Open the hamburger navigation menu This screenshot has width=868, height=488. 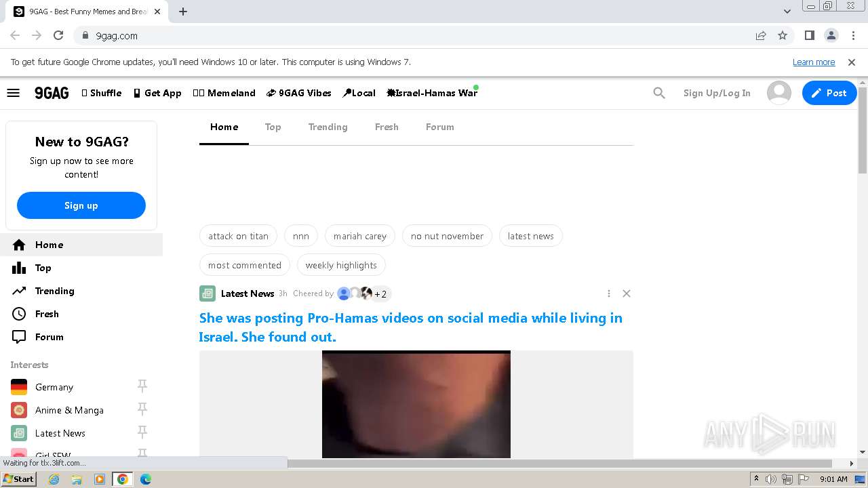pos(14,93)
